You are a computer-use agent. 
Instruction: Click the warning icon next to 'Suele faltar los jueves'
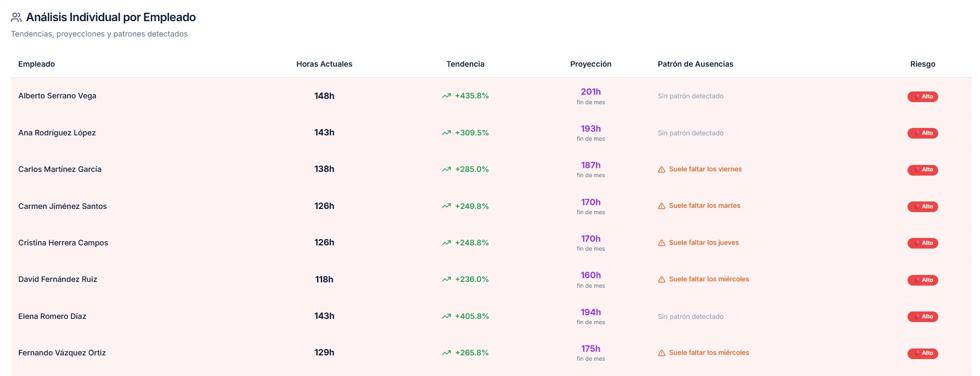tap(662, 243)
